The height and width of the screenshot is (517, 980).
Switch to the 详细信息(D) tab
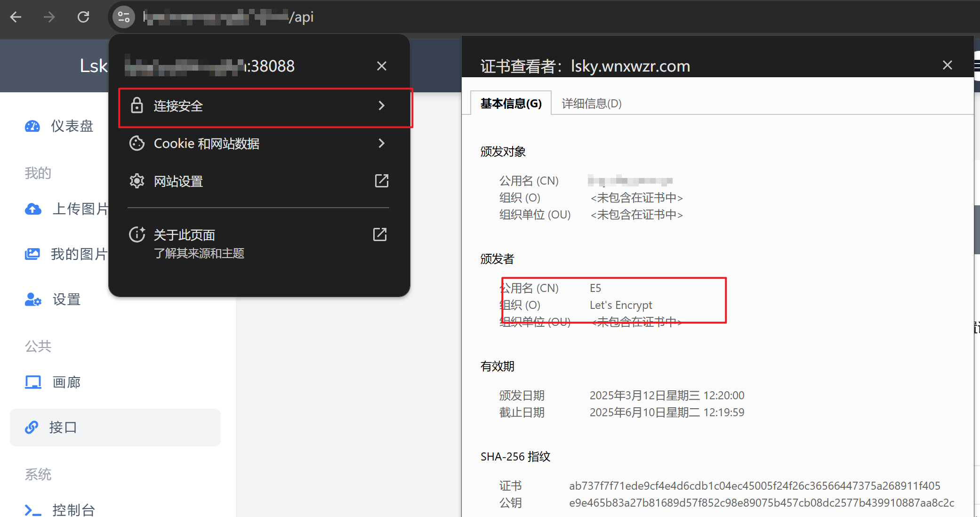591,104
